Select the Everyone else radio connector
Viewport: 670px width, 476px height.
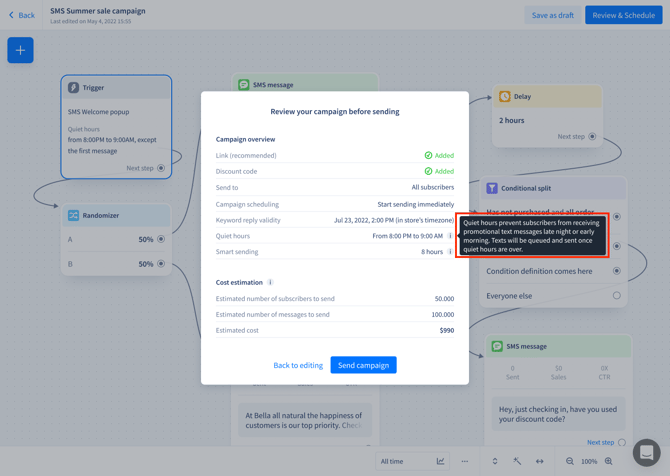(x=617, y=295)
